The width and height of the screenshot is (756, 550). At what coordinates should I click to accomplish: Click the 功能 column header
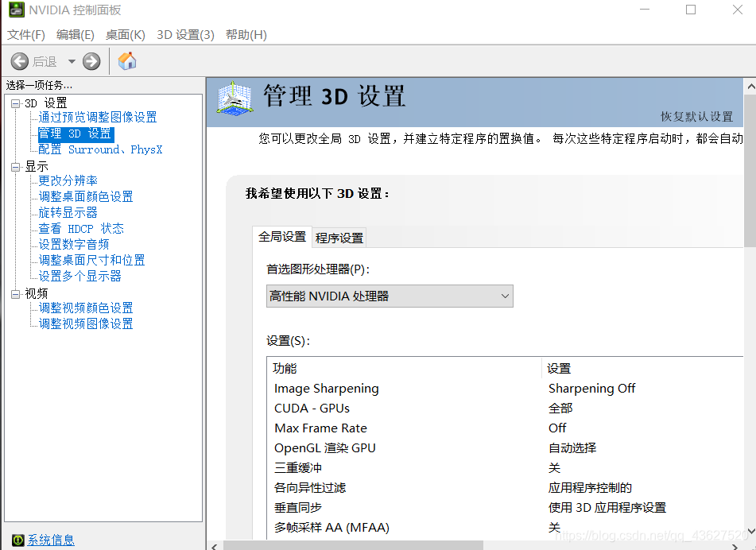pos(405,368)
